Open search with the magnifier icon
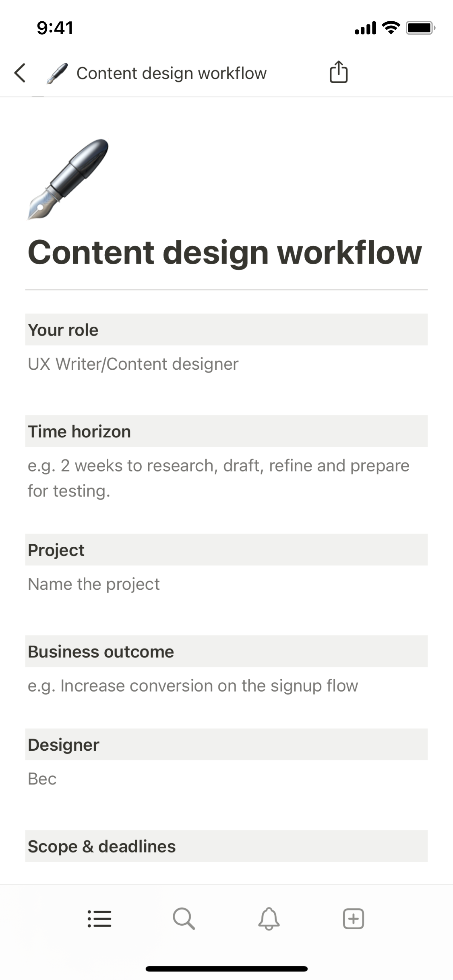This screenshot has width=453, height=980. coord(184,919)
